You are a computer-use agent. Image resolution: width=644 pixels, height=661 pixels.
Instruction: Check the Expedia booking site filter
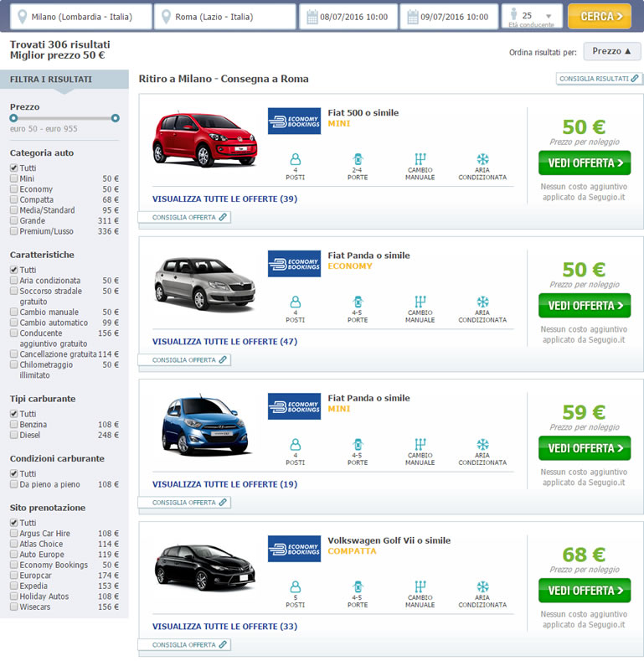tap(14, 586)
